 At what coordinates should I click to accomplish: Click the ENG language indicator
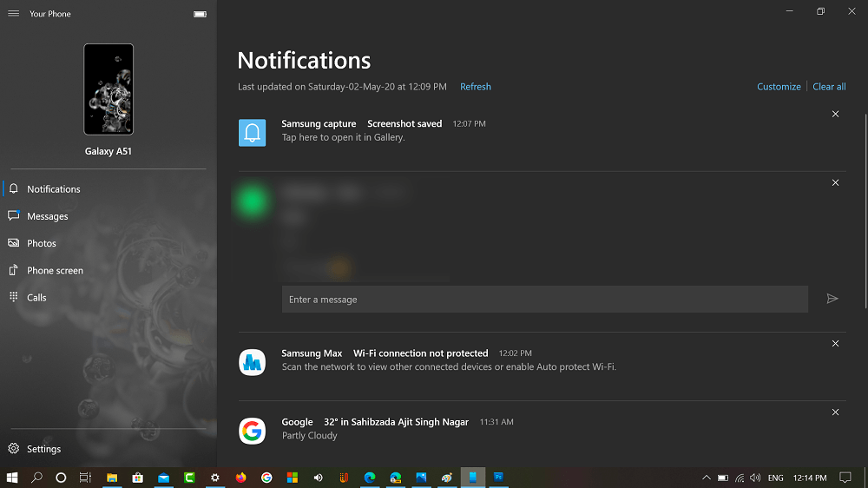tap(775, 478)
